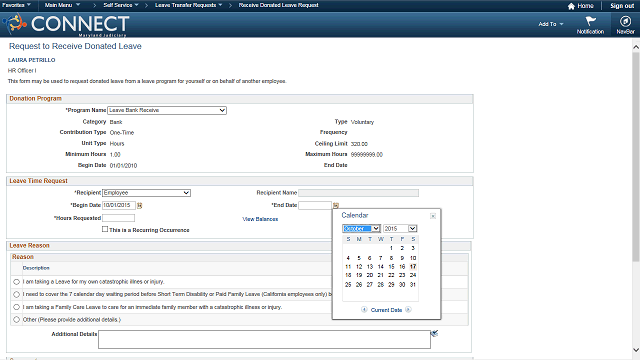Image resolution: width=640 pixels, height=360 pixels.
Task: Open the NavBar compass icon
Action: point(625,21)
